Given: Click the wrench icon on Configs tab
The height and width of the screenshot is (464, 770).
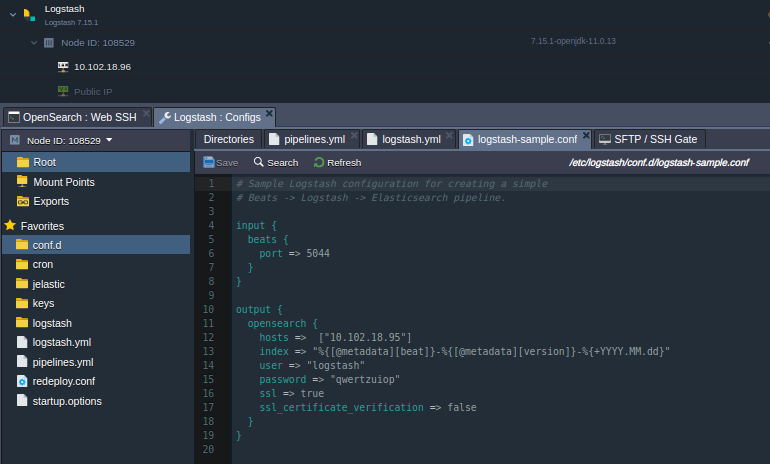Looking at the screenshot, I should tap(165, 117).
